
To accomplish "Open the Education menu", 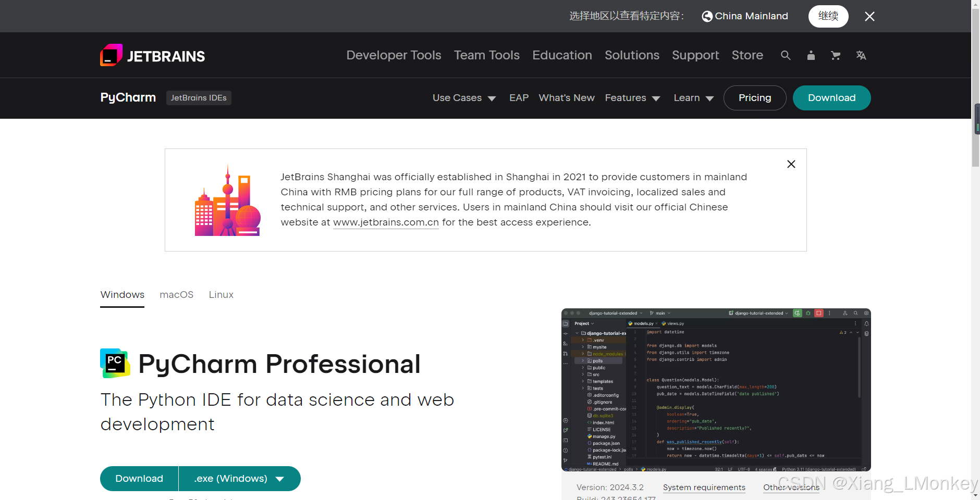I will tap(562, 55).
